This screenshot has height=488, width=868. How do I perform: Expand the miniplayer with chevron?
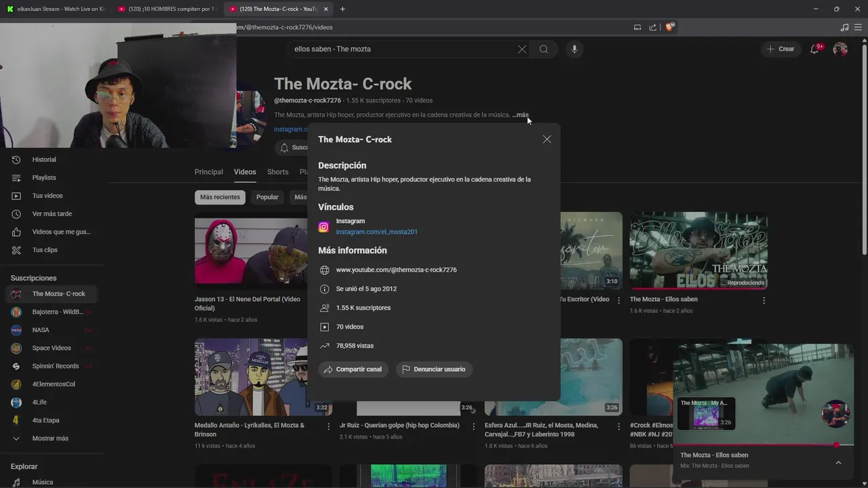tap(838, 462)
